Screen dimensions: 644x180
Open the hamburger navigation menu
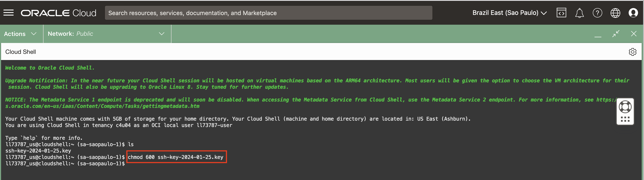coord(9,13)
